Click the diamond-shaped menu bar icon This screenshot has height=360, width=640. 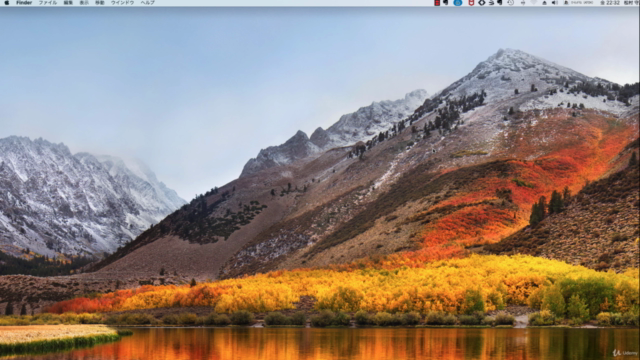482,2
